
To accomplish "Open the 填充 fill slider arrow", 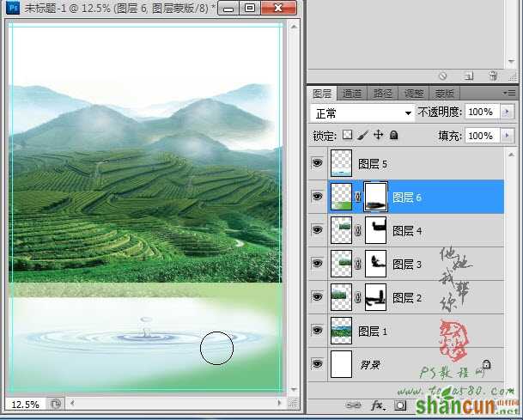I will point(507,136).
